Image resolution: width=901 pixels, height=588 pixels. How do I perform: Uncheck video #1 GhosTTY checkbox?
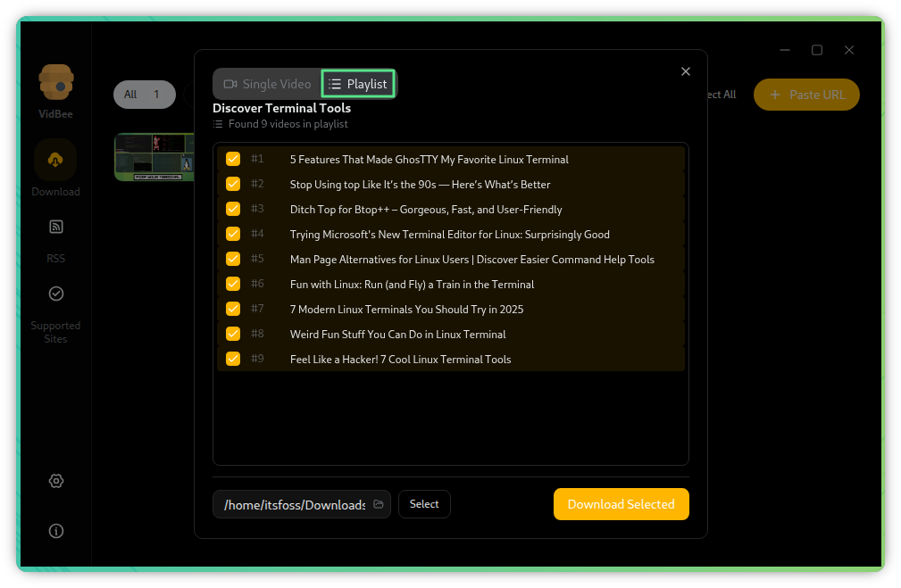coord(233,159)
